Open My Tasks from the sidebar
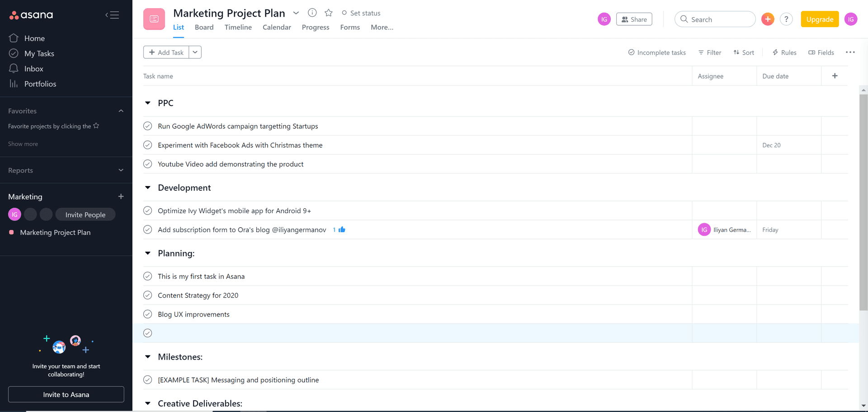The height and width of the screenshot is (412, 868). click(x=38, y=53)
